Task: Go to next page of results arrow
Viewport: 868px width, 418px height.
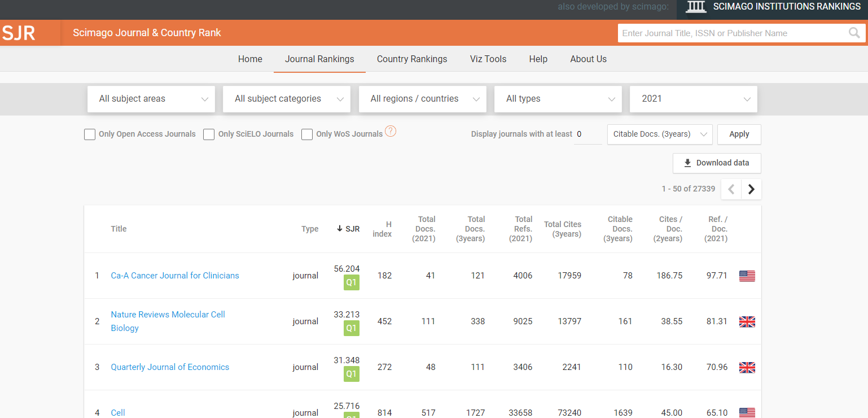Action: tap(751, 189)
